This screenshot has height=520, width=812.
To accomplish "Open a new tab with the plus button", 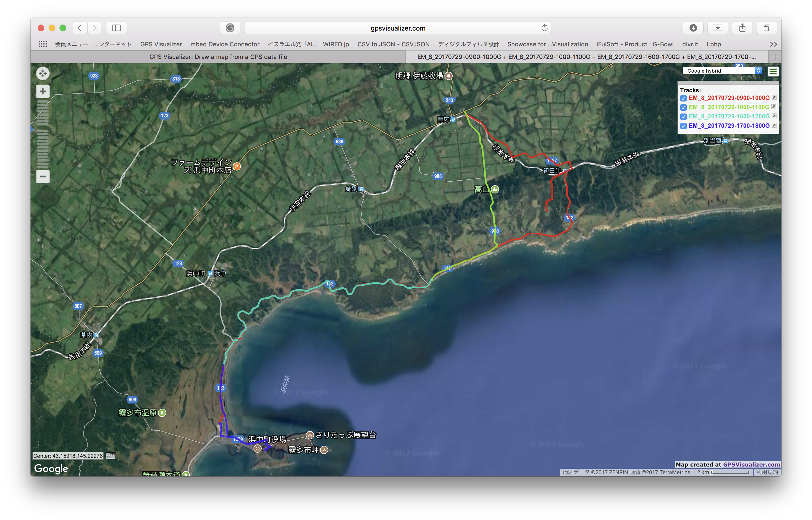I will pos(775,57).
